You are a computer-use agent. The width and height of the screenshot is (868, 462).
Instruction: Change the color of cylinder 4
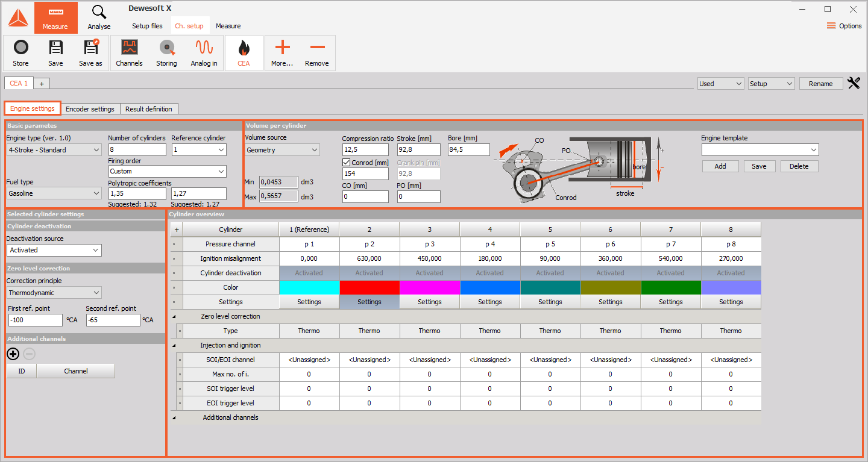tap(489, 287)
